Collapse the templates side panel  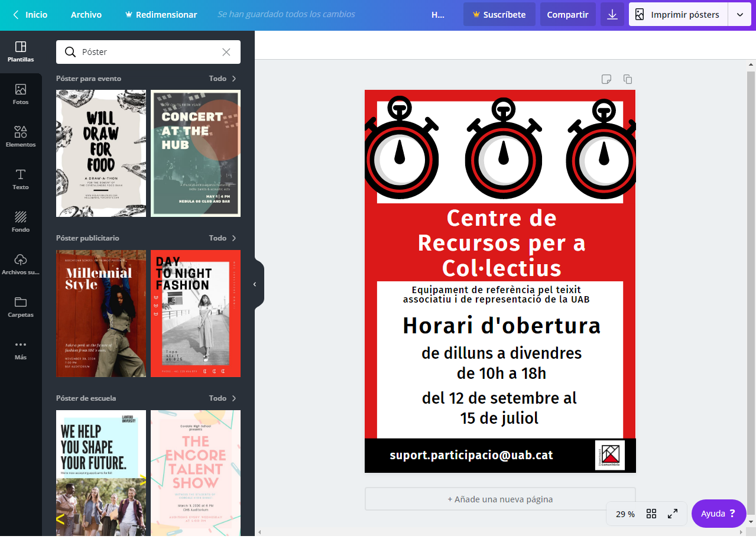point(255,284)
